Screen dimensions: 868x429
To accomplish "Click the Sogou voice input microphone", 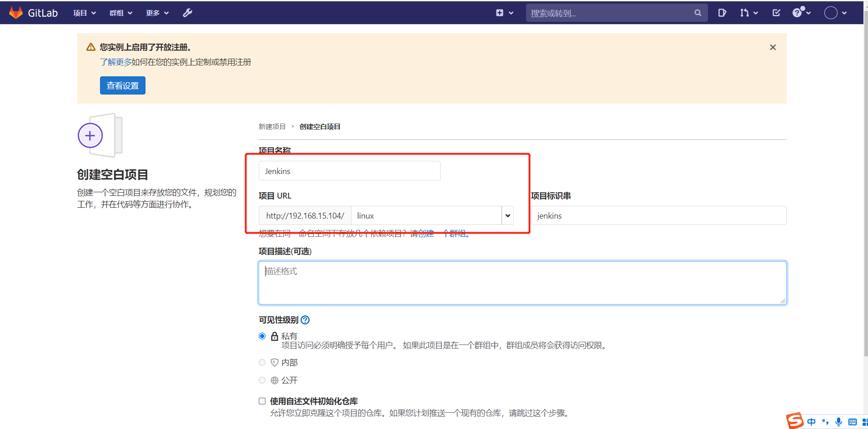I will (x=839, y=422).
